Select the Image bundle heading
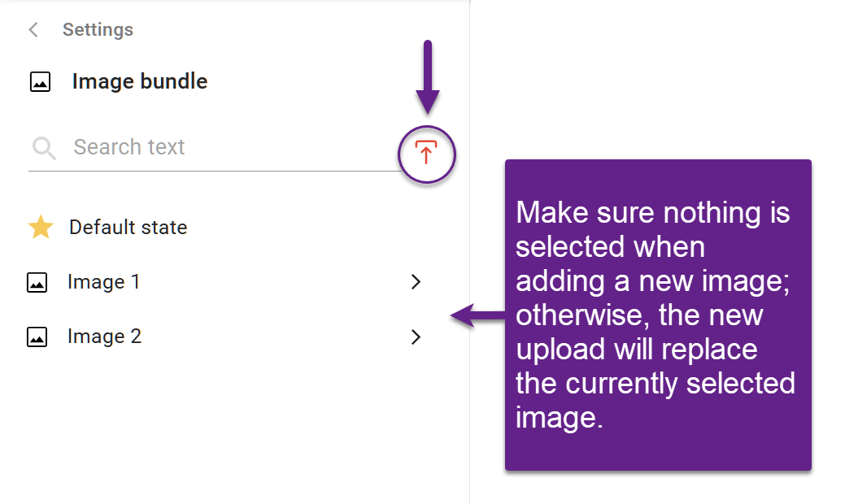845x504 pixels. (x=139, y=81)
